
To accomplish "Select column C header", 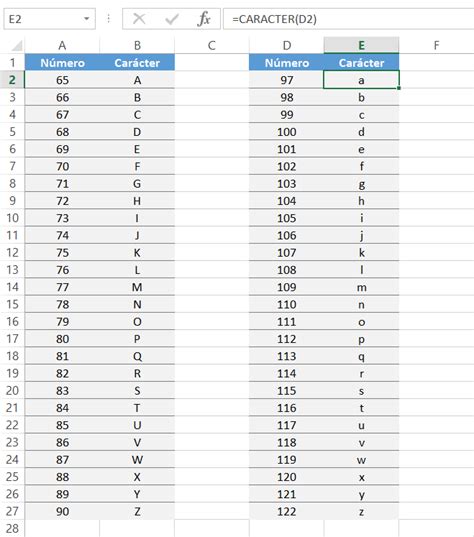I will [212, 45].
